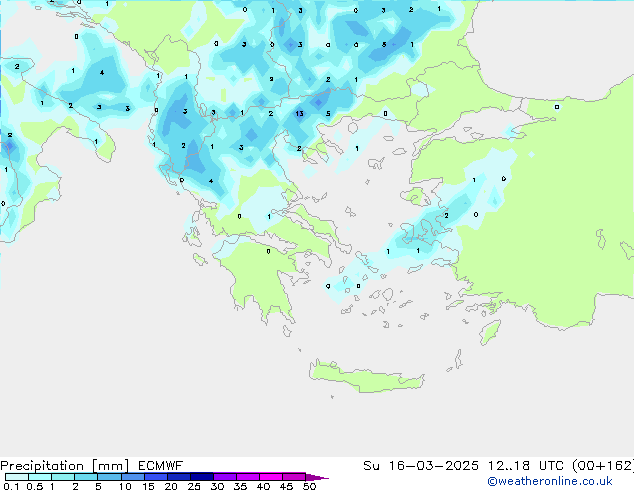Image resolution: width=634 pixels, height=490 pixels.
Task: Click the island of Crete on map
Action: (x=366, y=377)
